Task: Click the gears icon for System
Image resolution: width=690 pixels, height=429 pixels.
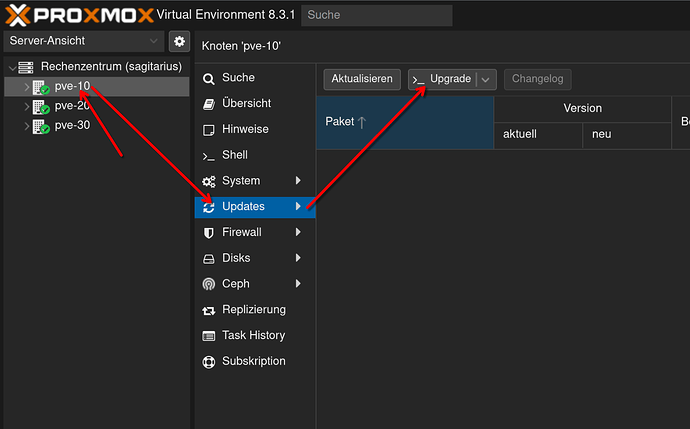Action: [x=209, y=181]
